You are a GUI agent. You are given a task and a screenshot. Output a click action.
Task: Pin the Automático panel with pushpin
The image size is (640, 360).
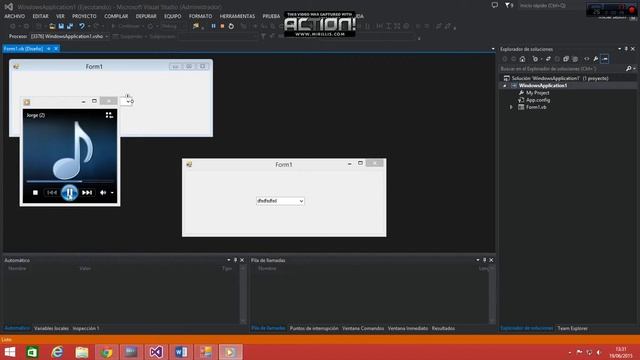coord(236,260)
